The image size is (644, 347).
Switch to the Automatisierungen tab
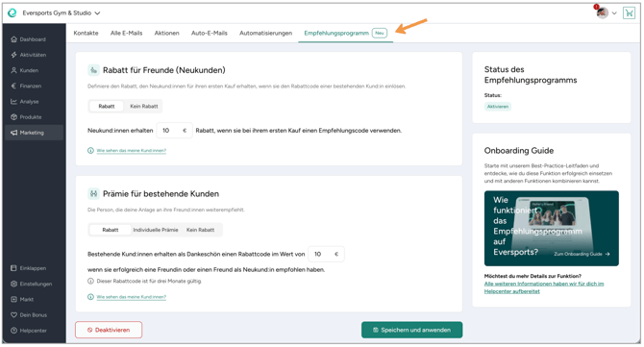pos(265,34)
